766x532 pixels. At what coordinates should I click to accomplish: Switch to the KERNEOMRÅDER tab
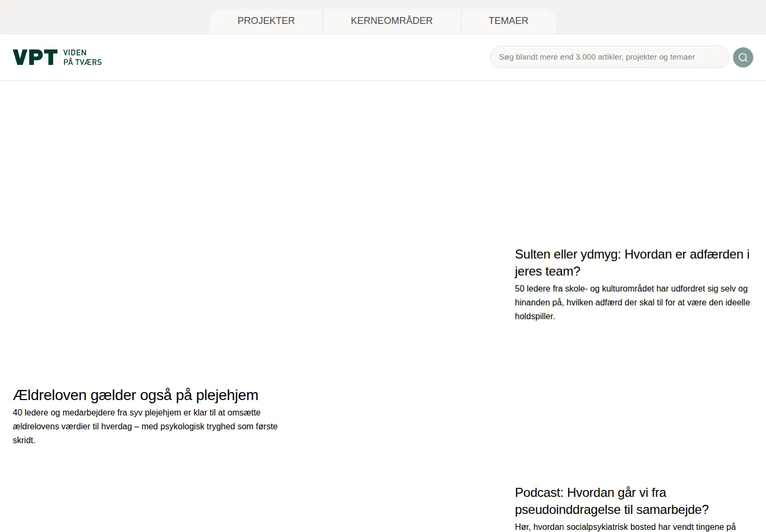click(392, 21)
